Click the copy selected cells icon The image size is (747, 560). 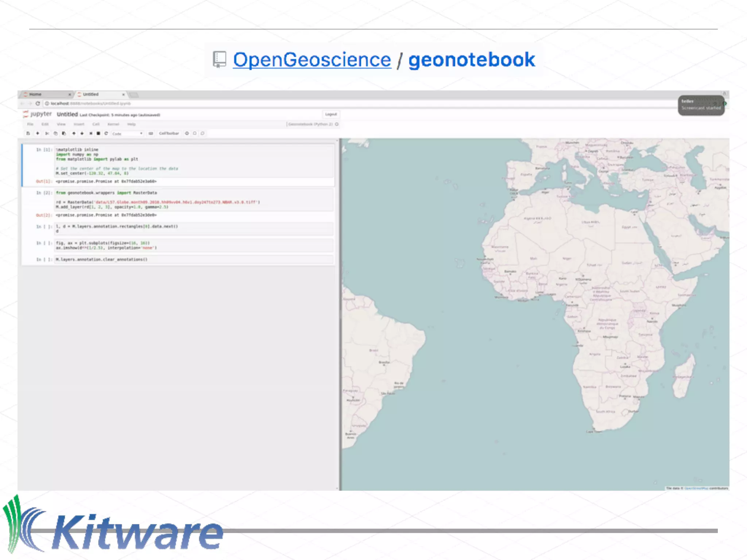[55, 133]
